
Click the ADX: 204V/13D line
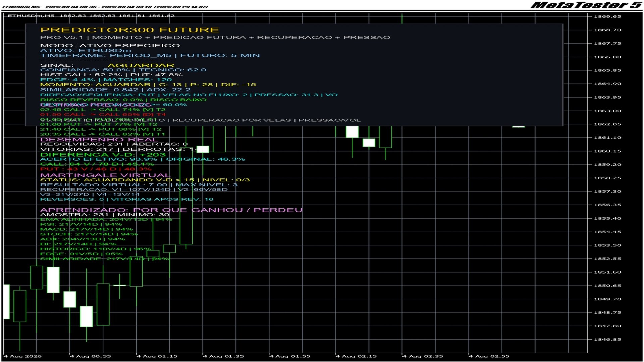(x=83, y=239)
